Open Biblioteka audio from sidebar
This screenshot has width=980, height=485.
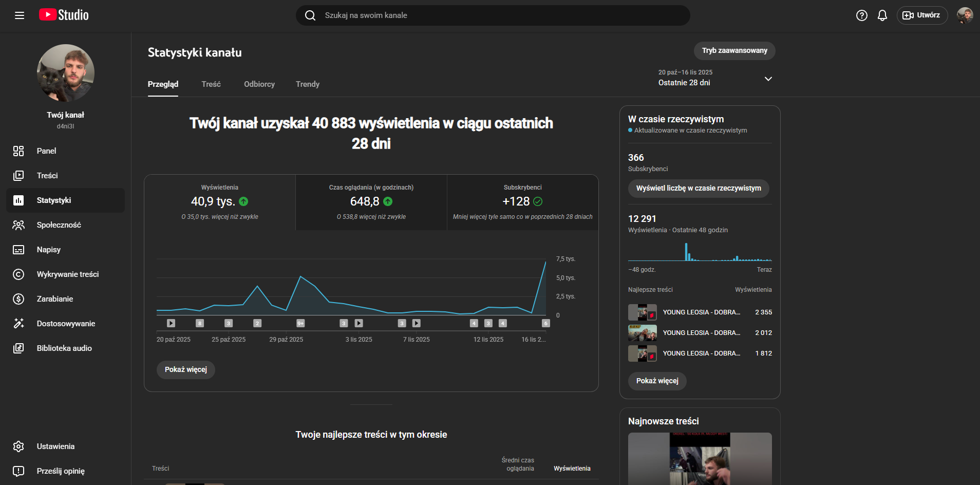(64, 348)
